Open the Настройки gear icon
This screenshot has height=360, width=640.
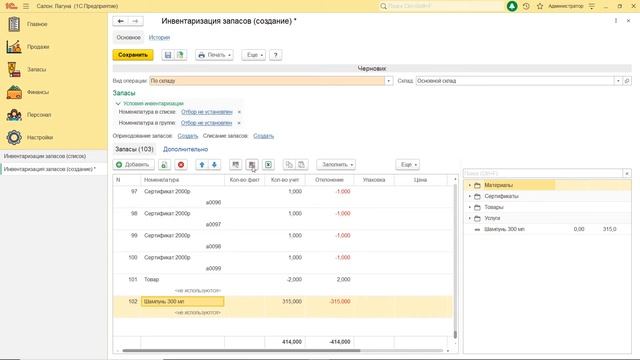[x=14, y=138]
